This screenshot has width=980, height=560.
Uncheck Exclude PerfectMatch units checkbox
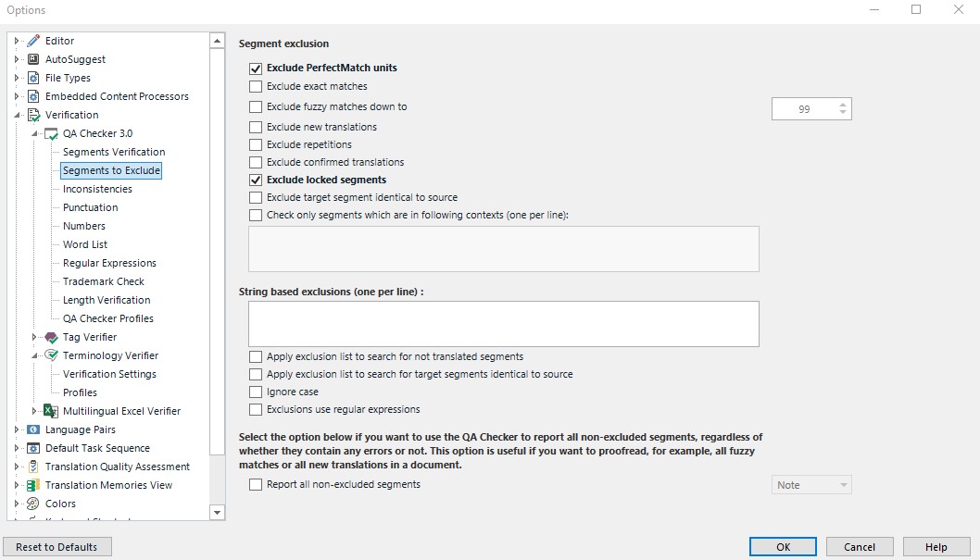256,68
